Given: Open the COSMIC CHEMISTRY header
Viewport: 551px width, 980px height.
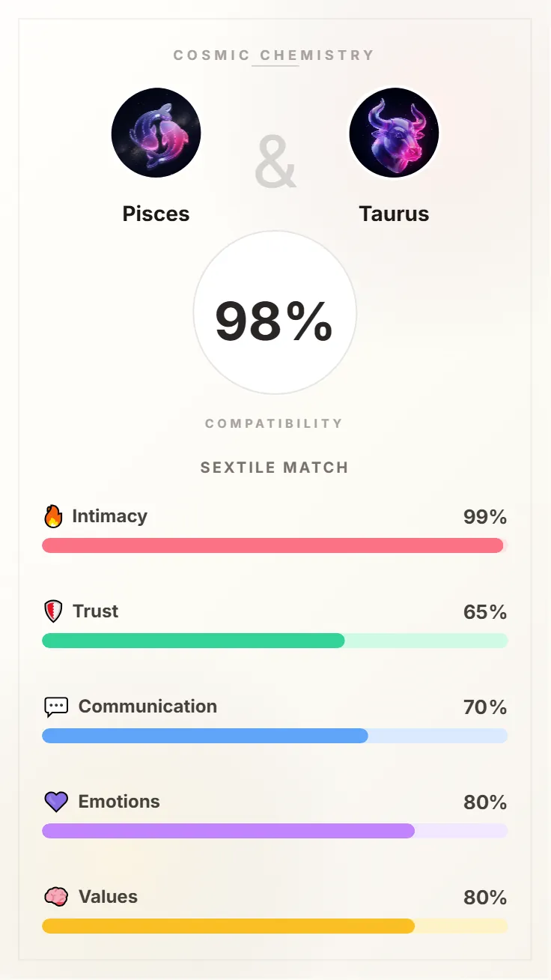Looking at the screenshot, I should pyautogui.click(x=274, y=55).
